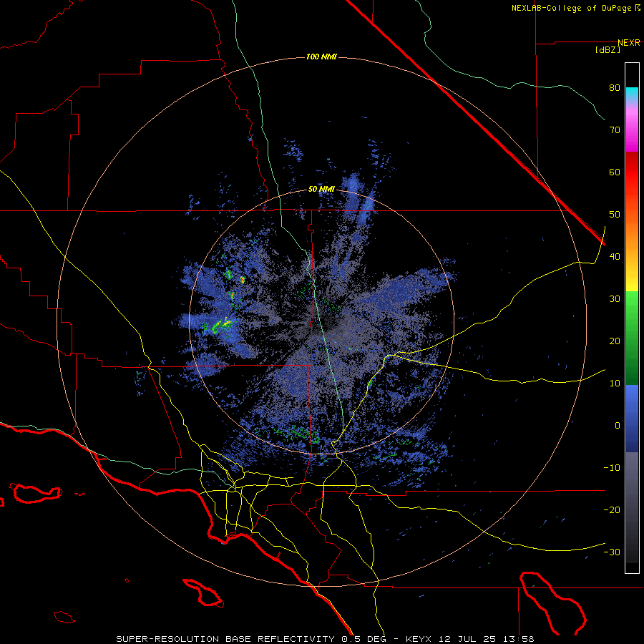644x644 pixels.
Task: Click the red band of the color scale
Action: (x=632, y=172)
